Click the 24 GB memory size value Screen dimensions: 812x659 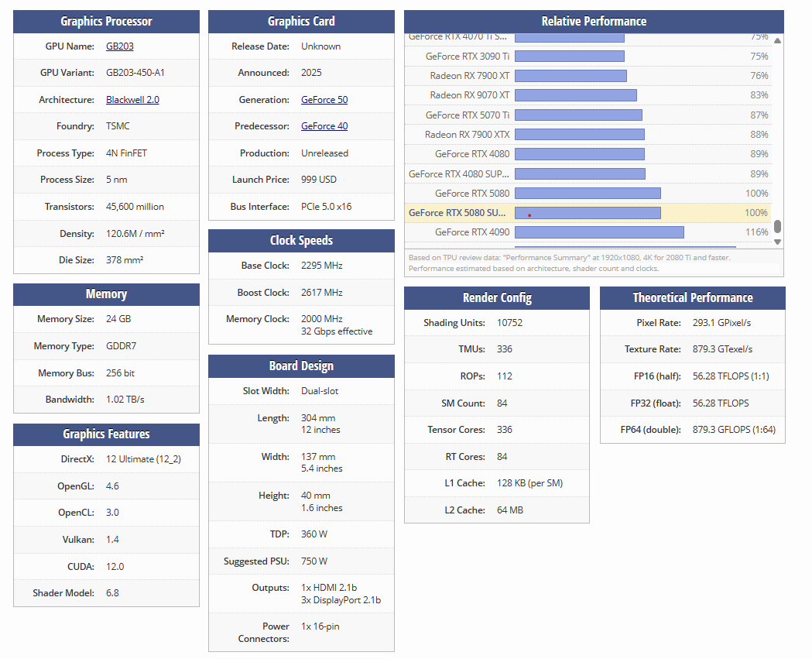[x=118, y=319]
